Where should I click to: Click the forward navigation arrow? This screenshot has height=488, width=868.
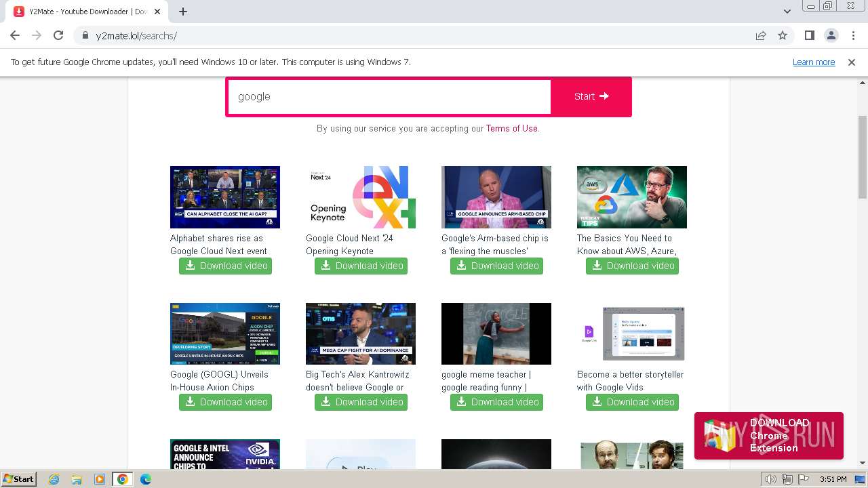click(x=37, y=35)
